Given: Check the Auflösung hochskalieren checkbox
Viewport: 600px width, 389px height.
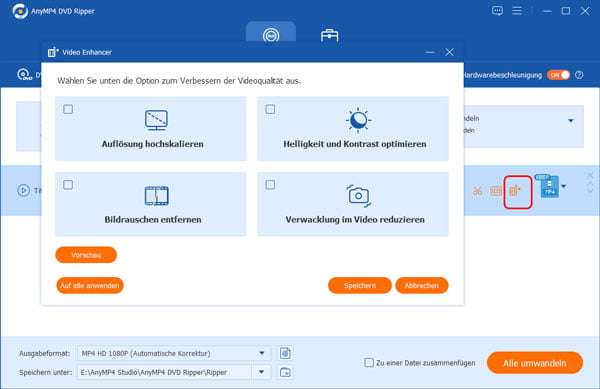Looking at the screenshot, I should click(68, 109).
